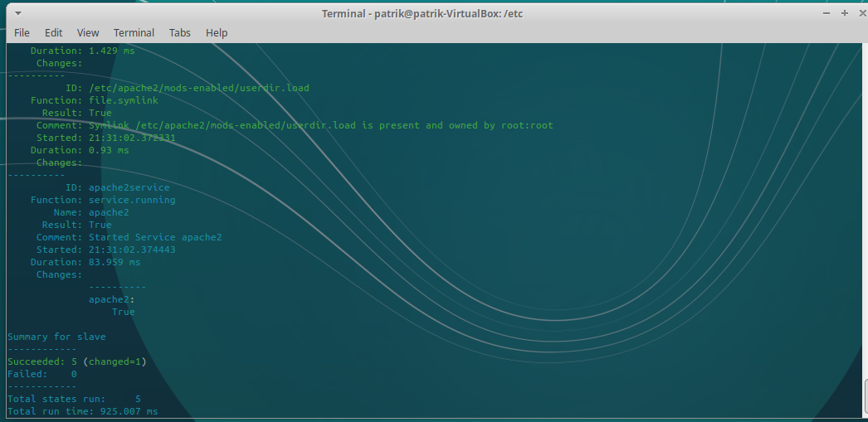Click the 'Total run time: 925.007 ms' line

82,411
